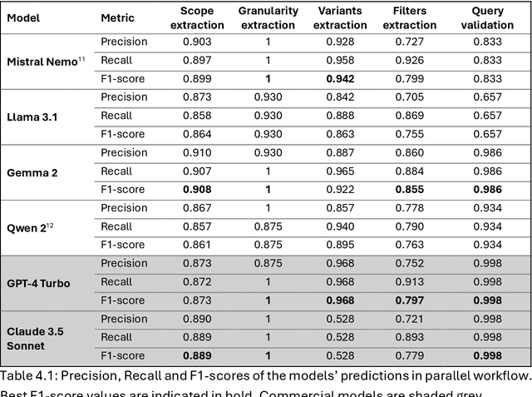Click the Model column header
Viewport: 532px width, 397px height.
(x=23, y=17)
